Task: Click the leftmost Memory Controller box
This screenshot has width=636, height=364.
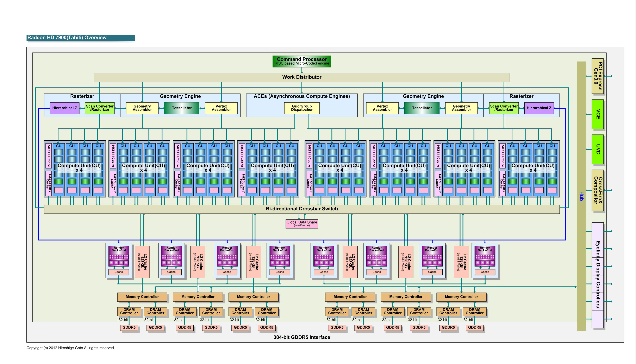Action: (142, 297)
